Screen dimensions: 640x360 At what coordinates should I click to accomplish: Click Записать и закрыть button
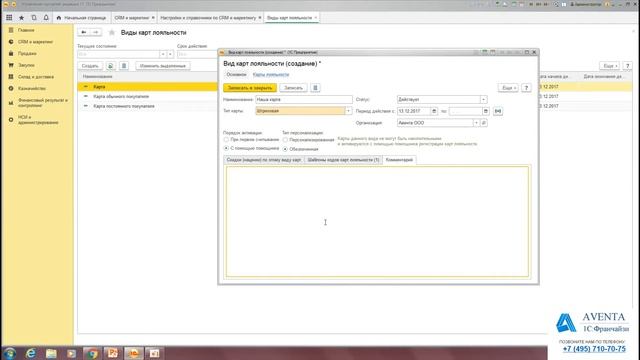click(x=250, y=88)
